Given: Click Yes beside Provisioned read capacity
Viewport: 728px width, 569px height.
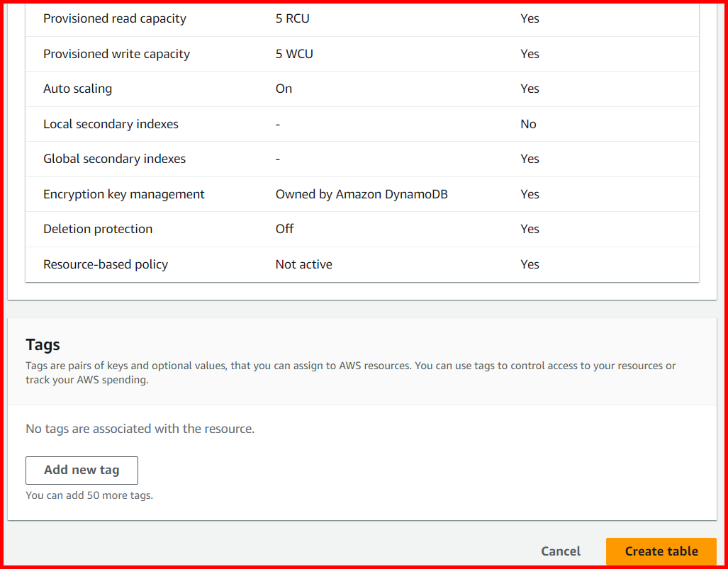Looking at the screenshot, I should tap(530, 18).
